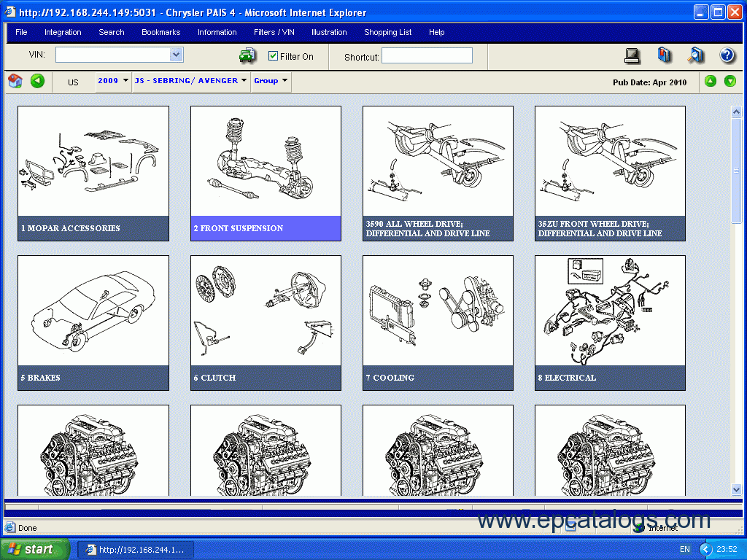Open the Help menu
The height and width of the screenshot is (560, 747).
(436, 32)
